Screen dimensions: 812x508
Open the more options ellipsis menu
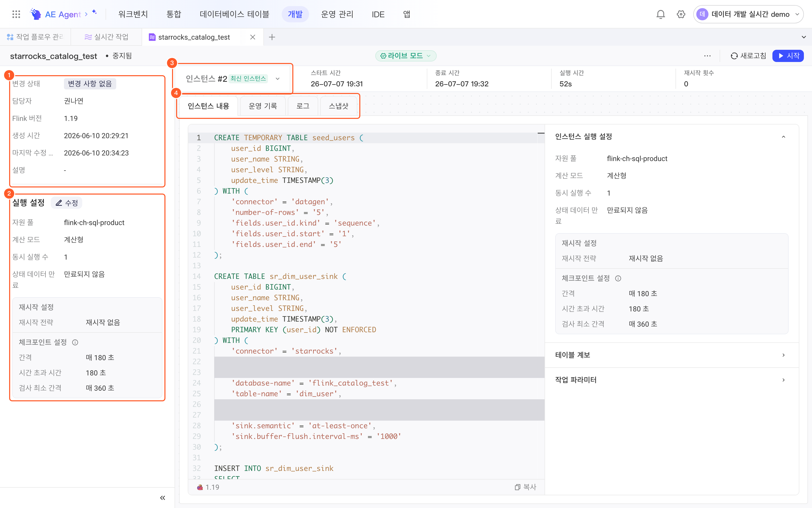click(707, 56)
